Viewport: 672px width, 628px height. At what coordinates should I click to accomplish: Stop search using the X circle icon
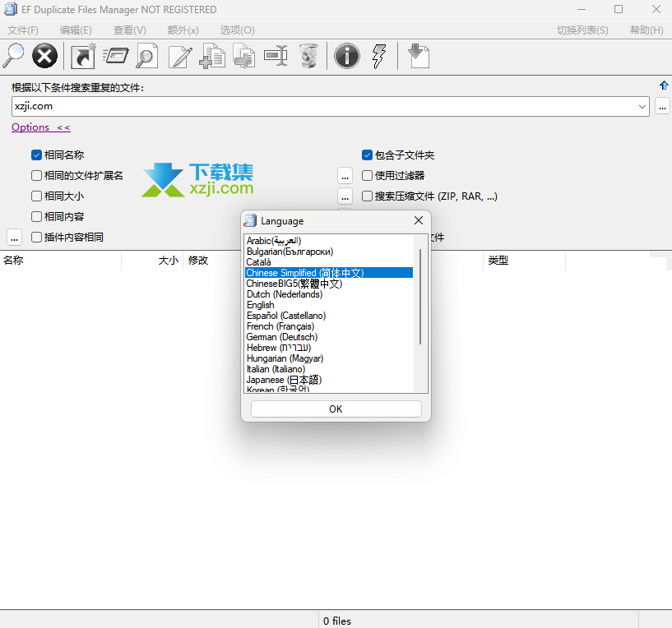click(44, 56)
